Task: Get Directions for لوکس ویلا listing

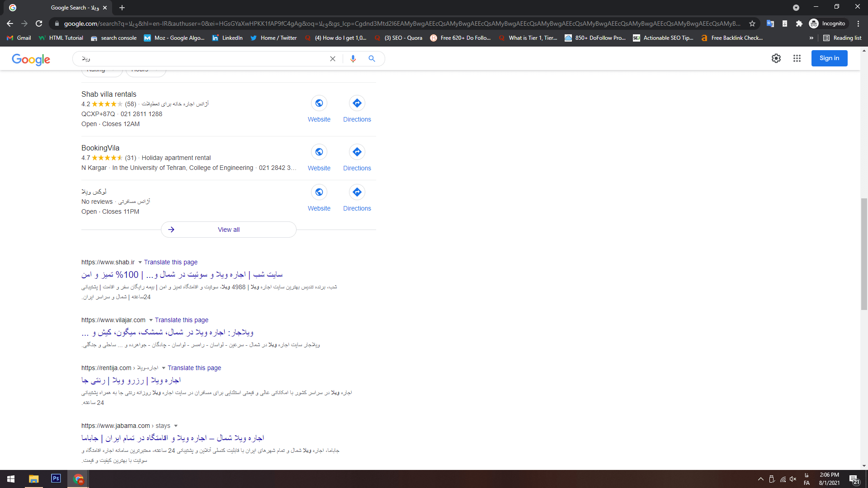Action: 357,192
